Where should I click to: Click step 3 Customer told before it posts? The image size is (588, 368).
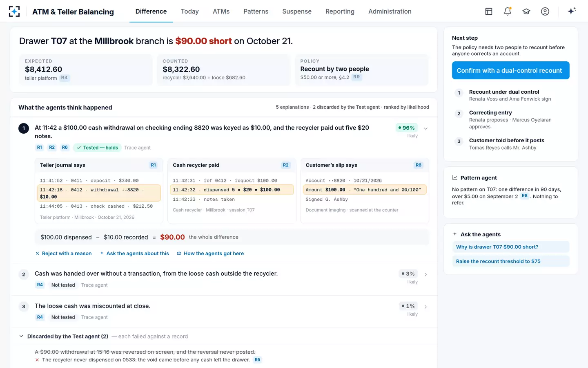(x=511, y=144)
